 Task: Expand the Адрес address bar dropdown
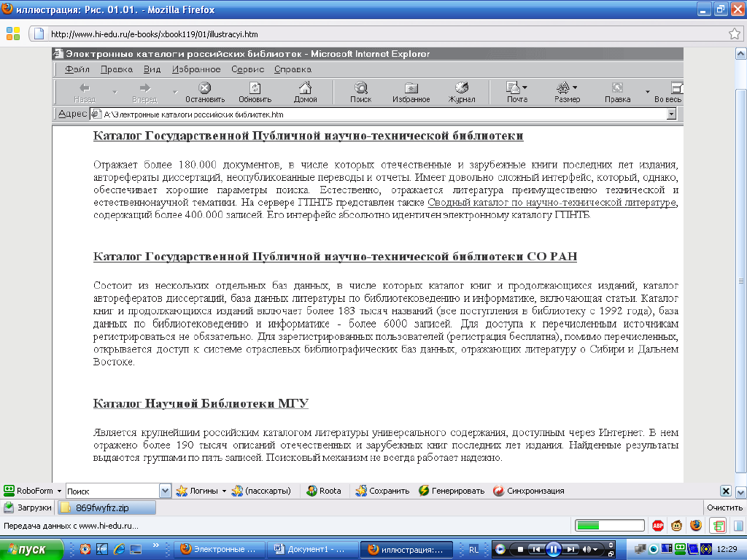pos(671,114)
